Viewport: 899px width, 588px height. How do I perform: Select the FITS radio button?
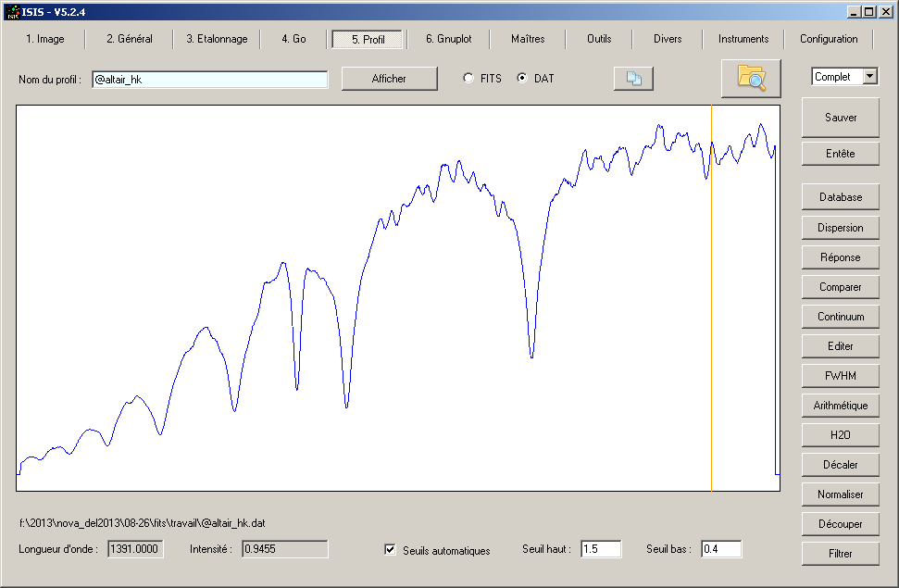468,79
